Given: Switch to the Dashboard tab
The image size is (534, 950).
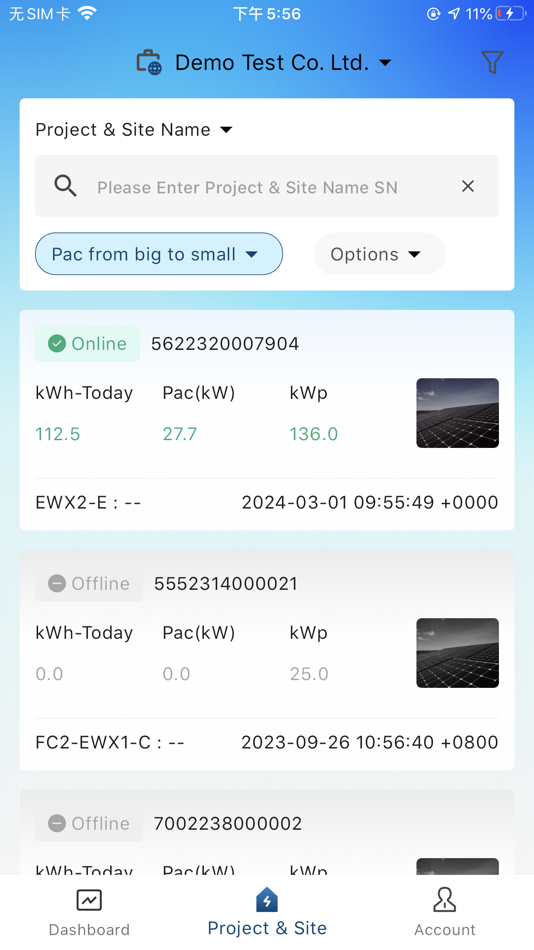Looking at the screenshot, I should click(89, 912).
